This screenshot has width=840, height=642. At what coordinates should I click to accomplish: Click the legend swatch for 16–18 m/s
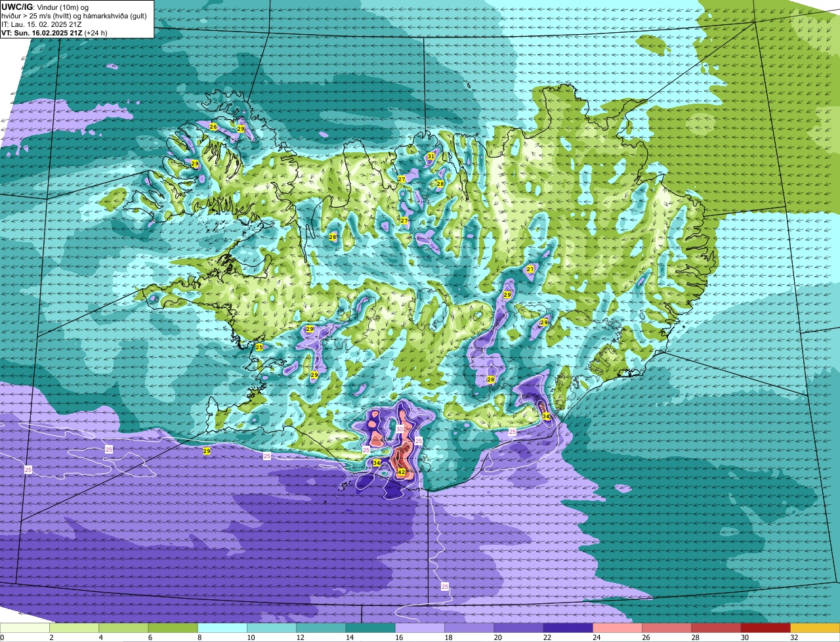tap(420, 628)
